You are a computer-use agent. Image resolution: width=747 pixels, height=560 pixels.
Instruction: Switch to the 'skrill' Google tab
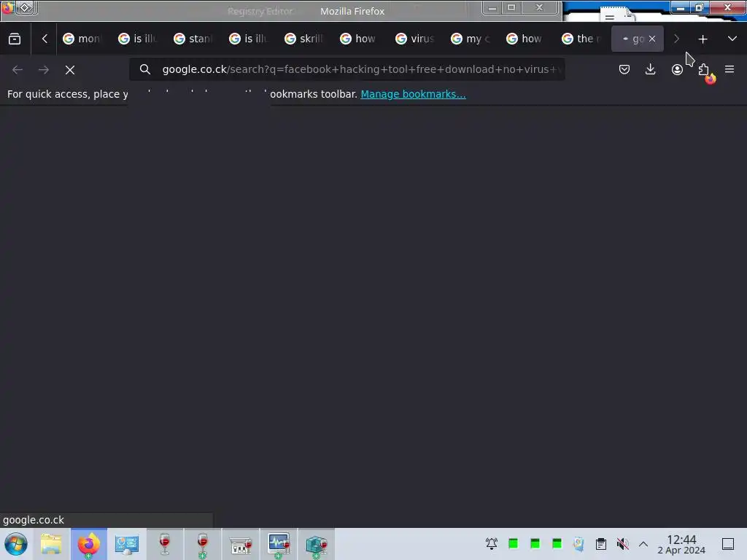[x=304, y=39]
